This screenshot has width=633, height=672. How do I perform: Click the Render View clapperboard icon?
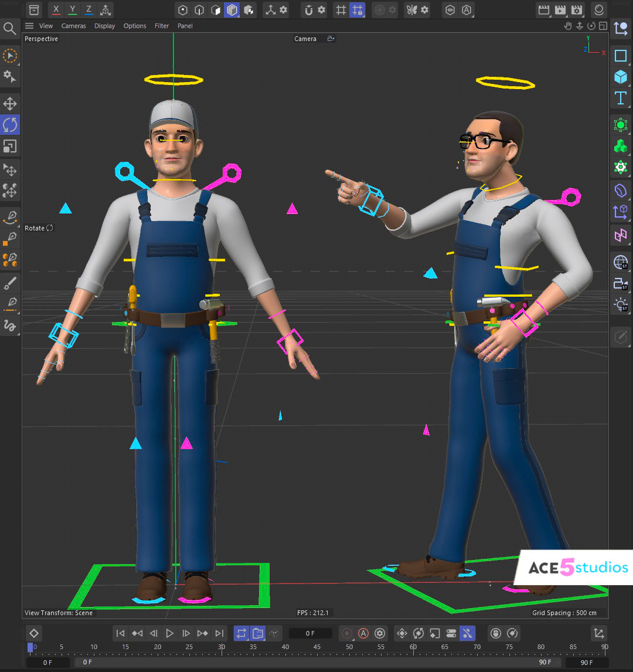click(543, 10)
